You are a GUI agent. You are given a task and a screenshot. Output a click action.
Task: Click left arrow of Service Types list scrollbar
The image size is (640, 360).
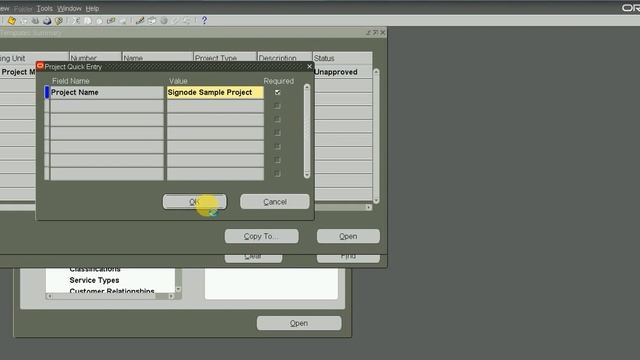[x=49, y=296]
